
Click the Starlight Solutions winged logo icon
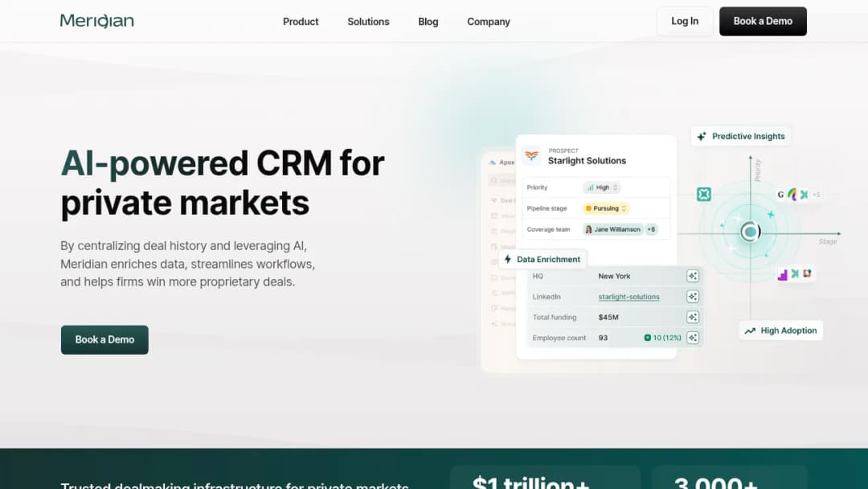pyautogui.click(x=531, y=155)
